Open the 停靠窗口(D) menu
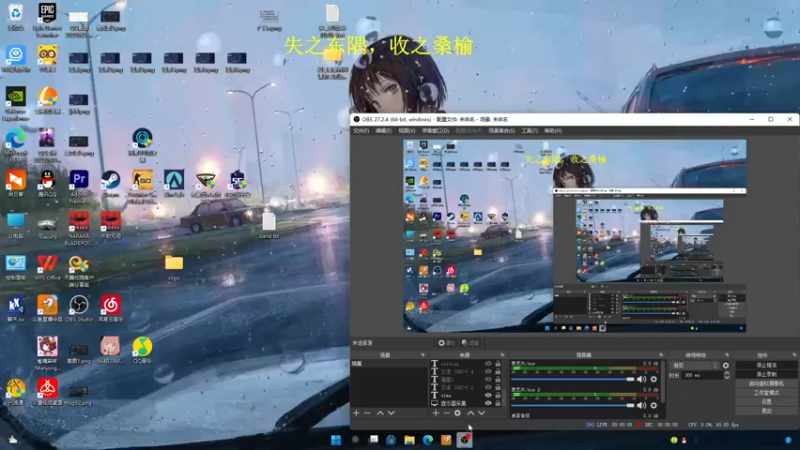 click(x=435, y=131)
